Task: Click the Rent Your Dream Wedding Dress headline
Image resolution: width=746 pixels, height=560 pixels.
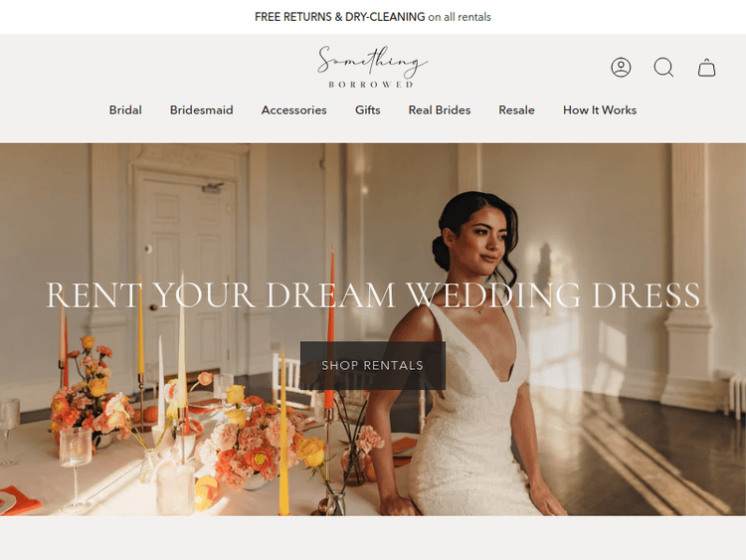Action: (372, 295)
